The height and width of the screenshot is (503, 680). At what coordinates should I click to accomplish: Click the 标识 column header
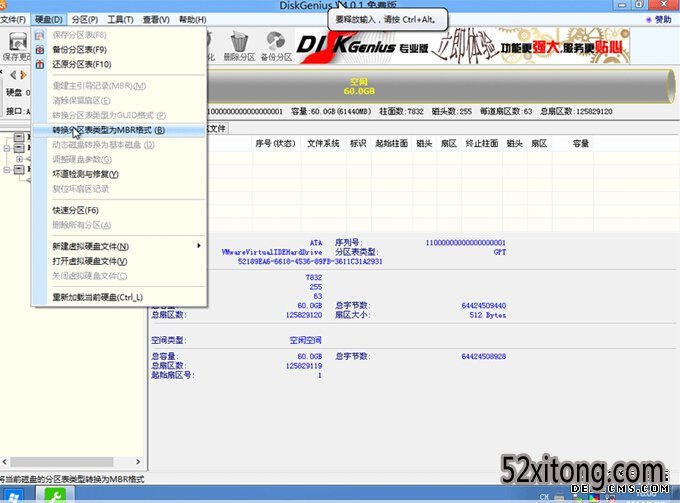[x=358, y=144]
